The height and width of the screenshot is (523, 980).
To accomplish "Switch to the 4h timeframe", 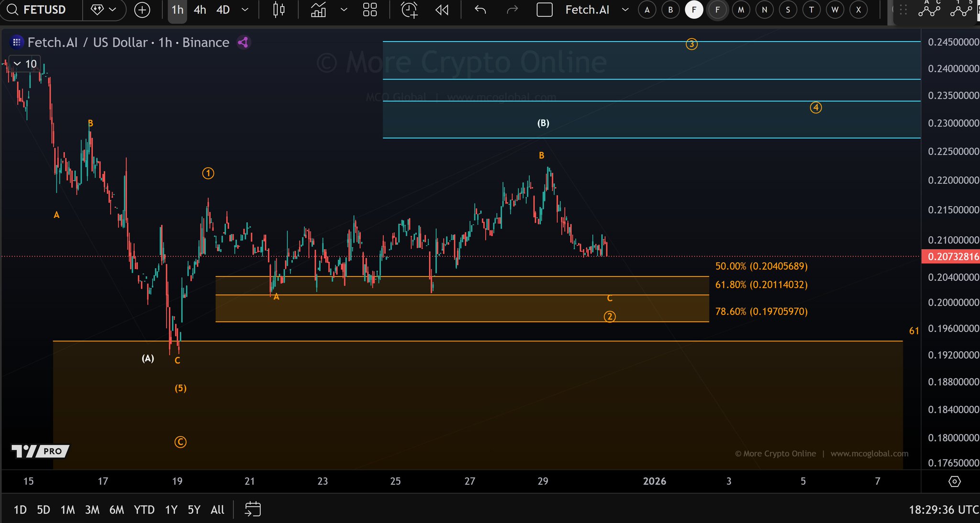I will 200,10.
